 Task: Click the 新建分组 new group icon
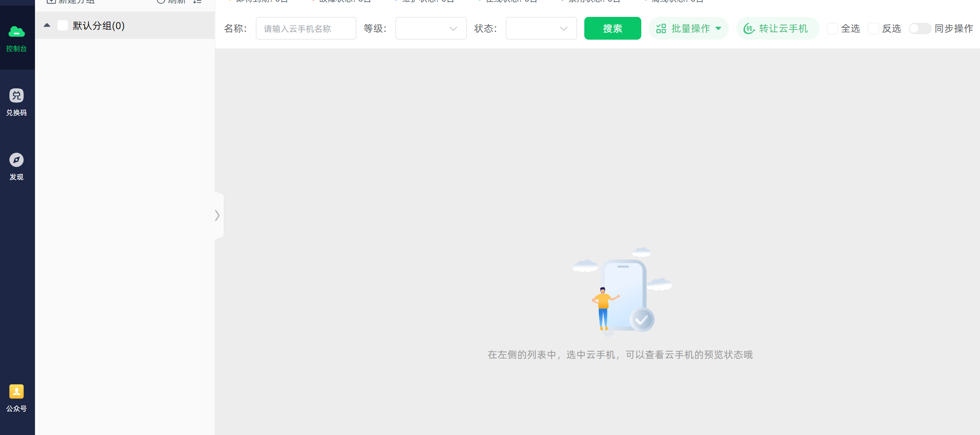pos(51,1)
